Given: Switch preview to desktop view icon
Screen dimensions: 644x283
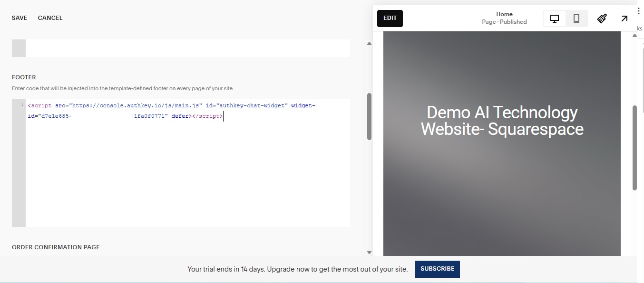Looking at the screenshot, I should 555,19.
